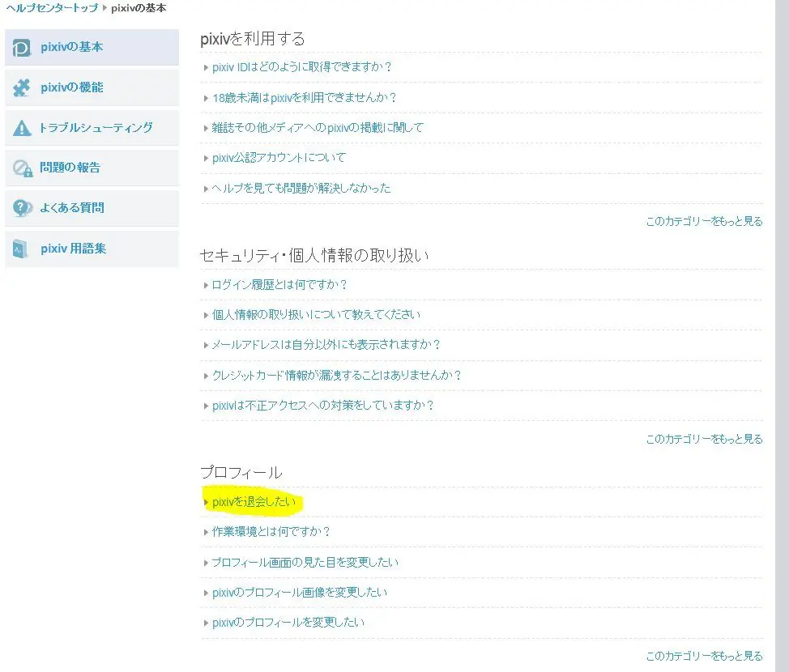
Task: Open '作業環境とは何ですか？' article
Action: (271, 532)
